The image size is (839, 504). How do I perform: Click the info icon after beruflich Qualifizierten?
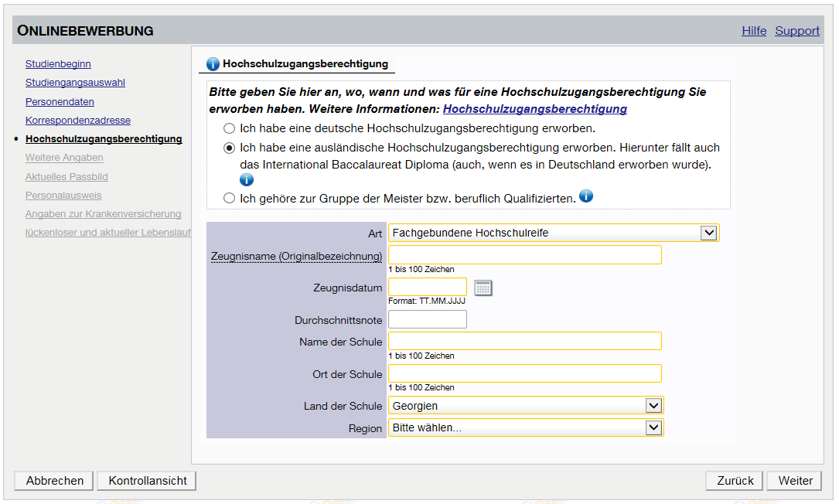(x=586, y=196)
